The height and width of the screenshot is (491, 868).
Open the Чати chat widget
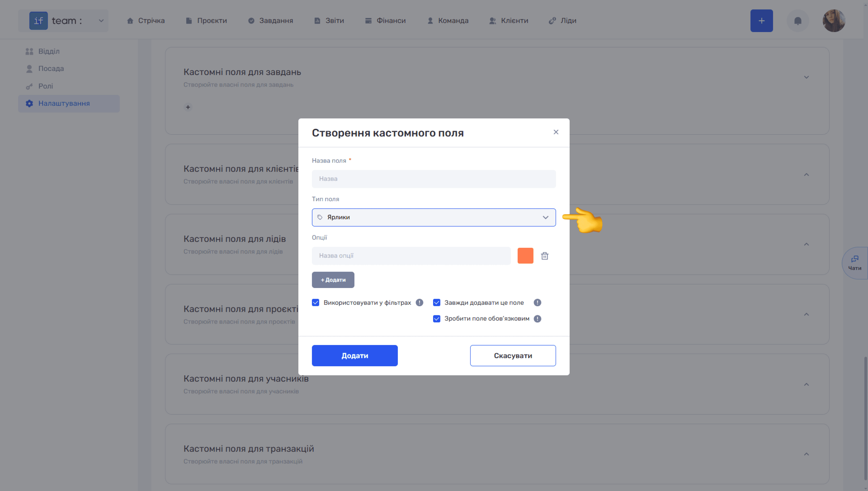coord(855,263)
